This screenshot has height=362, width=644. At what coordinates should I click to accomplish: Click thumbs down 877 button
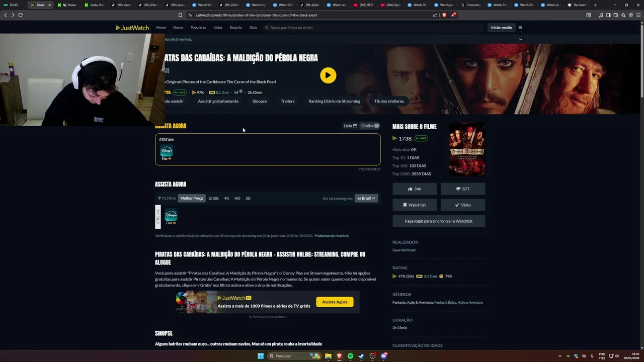coord(463,189)
